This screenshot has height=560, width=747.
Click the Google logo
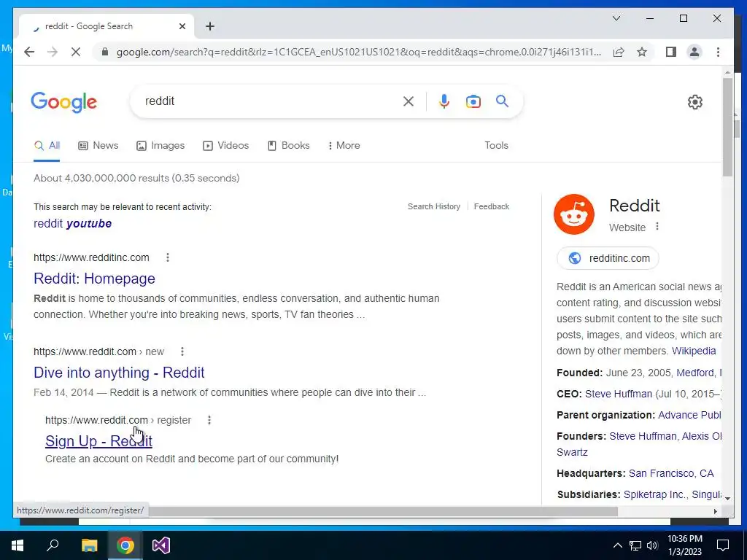tap(64, 102)
